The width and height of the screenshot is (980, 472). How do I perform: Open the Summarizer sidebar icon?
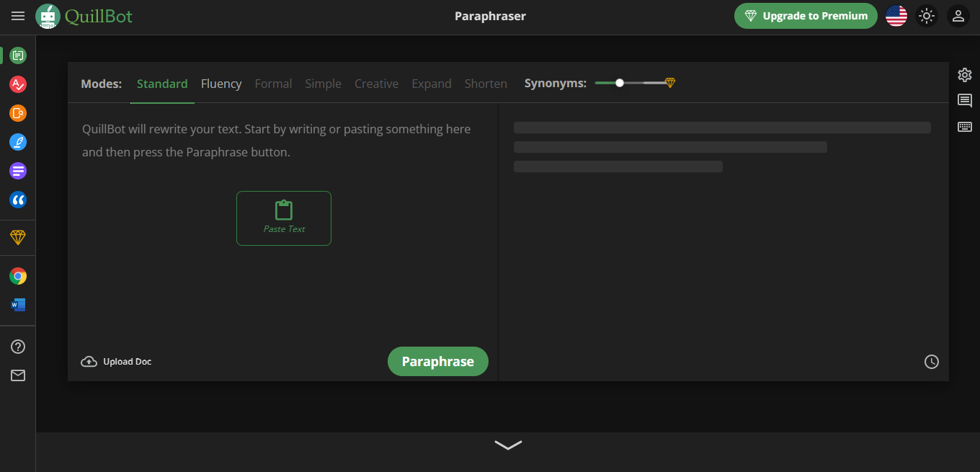coord(18,171)
